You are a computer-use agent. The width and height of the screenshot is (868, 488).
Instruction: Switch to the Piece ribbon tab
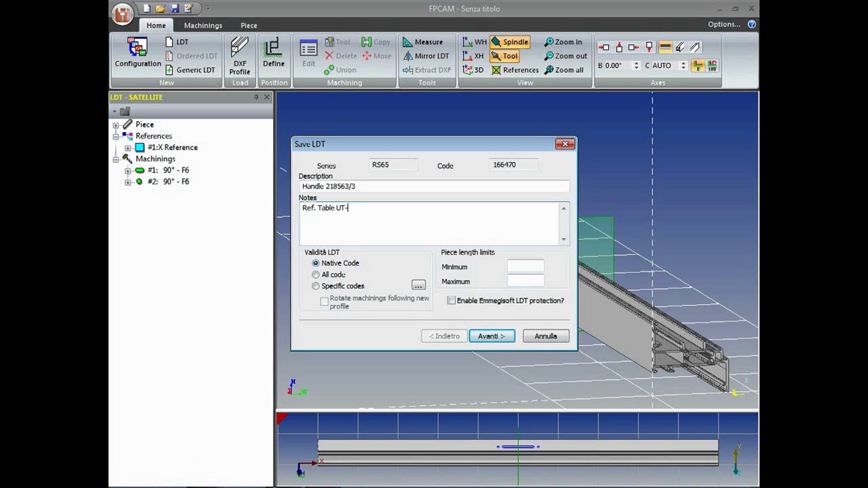[249, 25]
